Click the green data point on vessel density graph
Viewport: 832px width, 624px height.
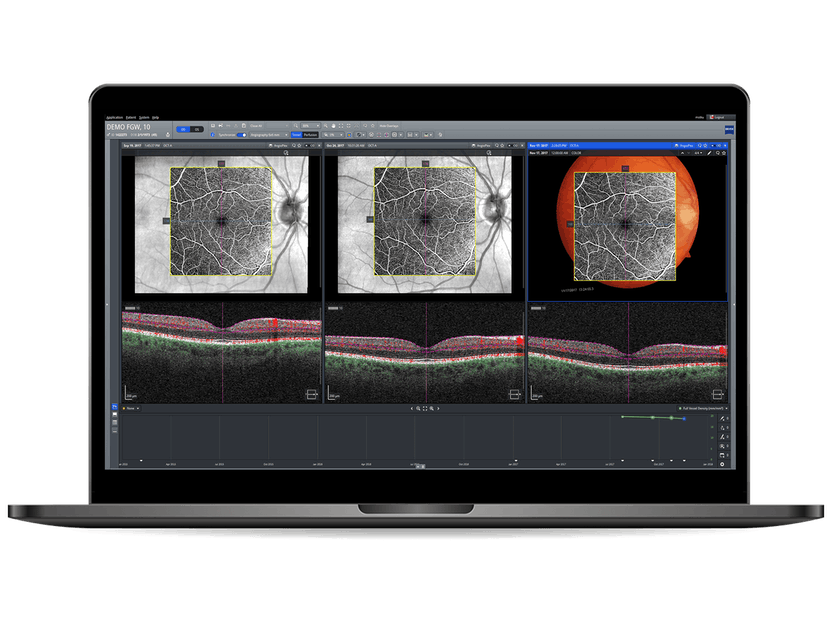[x=653, y=417]
